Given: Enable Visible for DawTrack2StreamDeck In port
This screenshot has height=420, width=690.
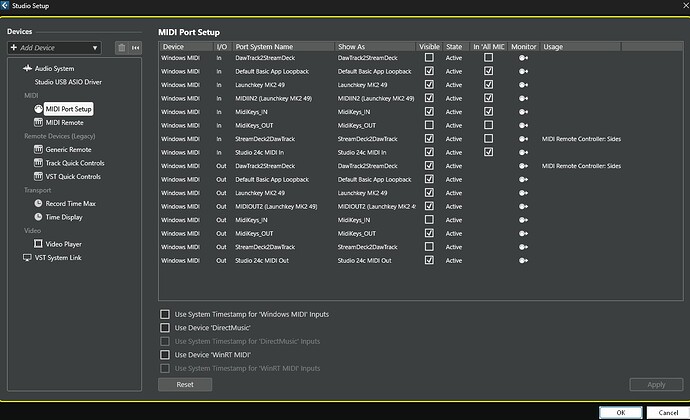Looking at the screenshot, I should (x=429, y=57).
